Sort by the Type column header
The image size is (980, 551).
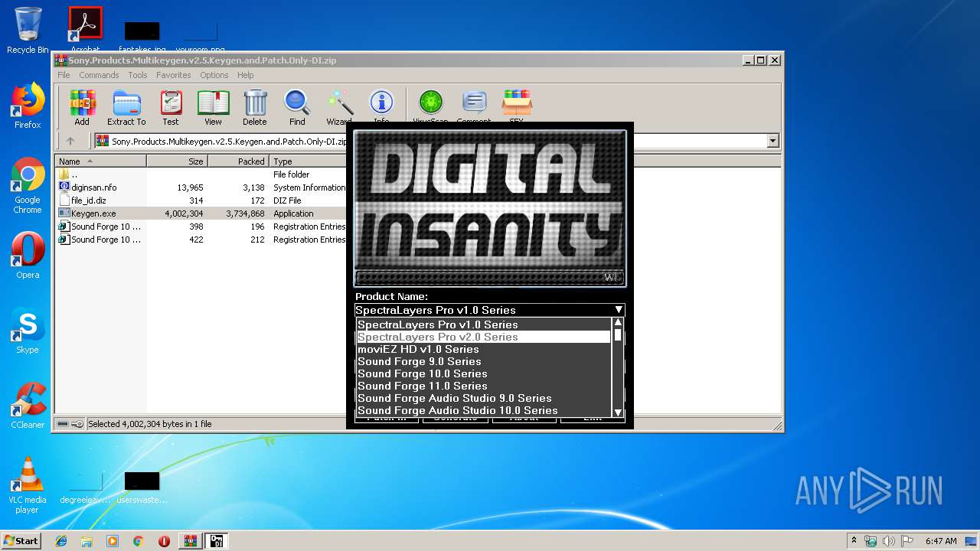tap(309, 161)
